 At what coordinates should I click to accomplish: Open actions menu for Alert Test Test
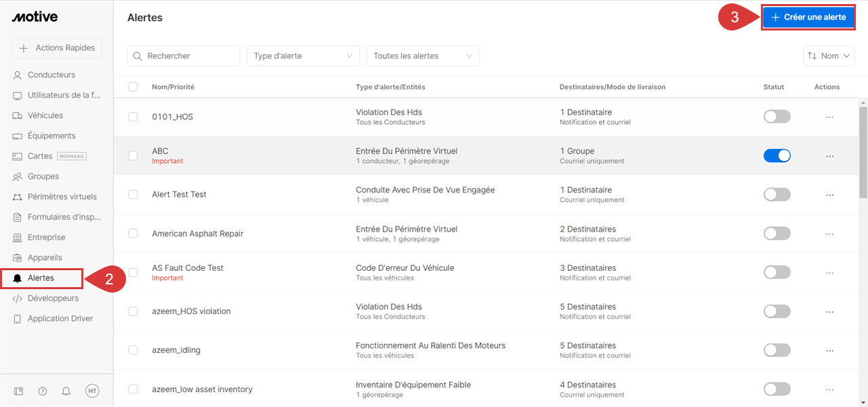point(829,194)
